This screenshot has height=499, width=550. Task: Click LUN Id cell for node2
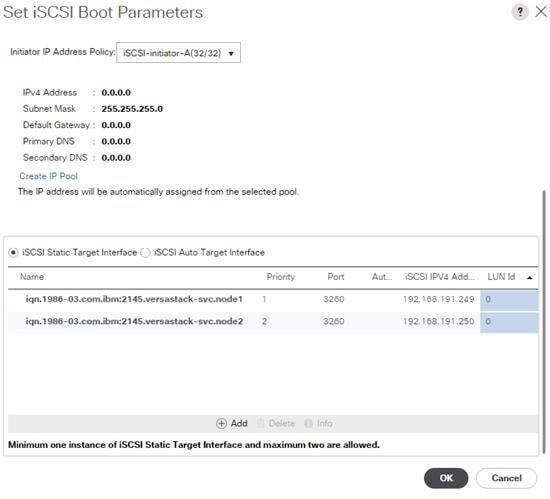(x=509, y=322)
